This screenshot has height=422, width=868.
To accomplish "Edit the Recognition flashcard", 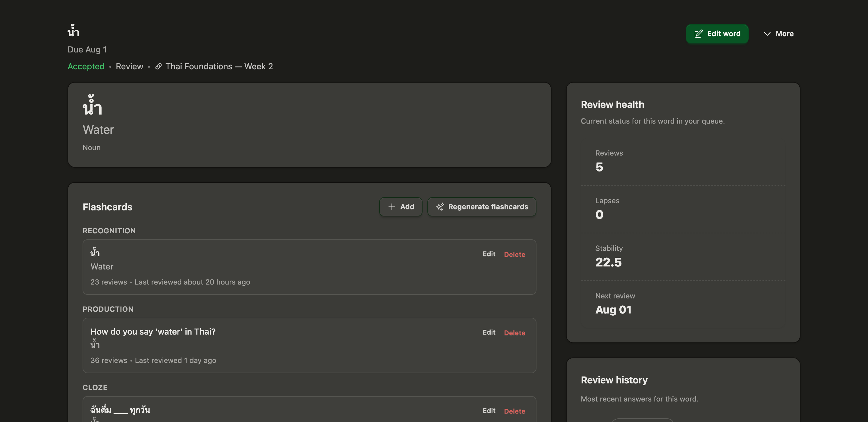I will coord(489,254).
